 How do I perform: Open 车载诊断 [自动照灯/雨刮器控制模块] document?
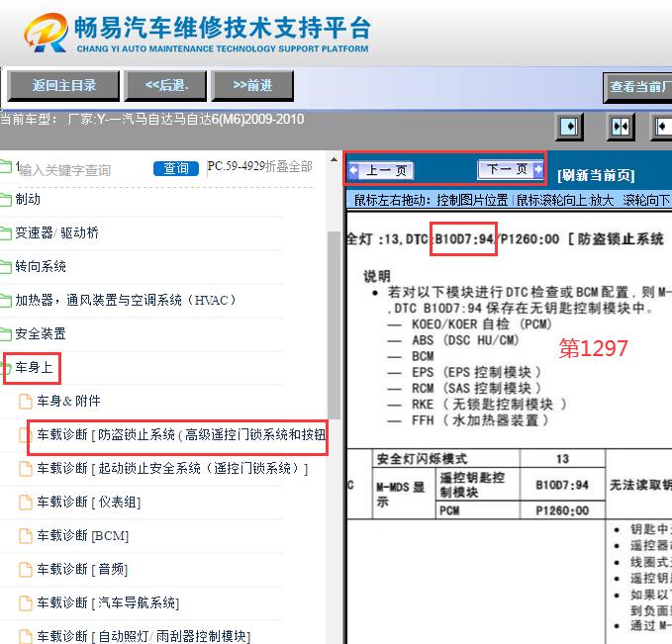coord(144,636)
